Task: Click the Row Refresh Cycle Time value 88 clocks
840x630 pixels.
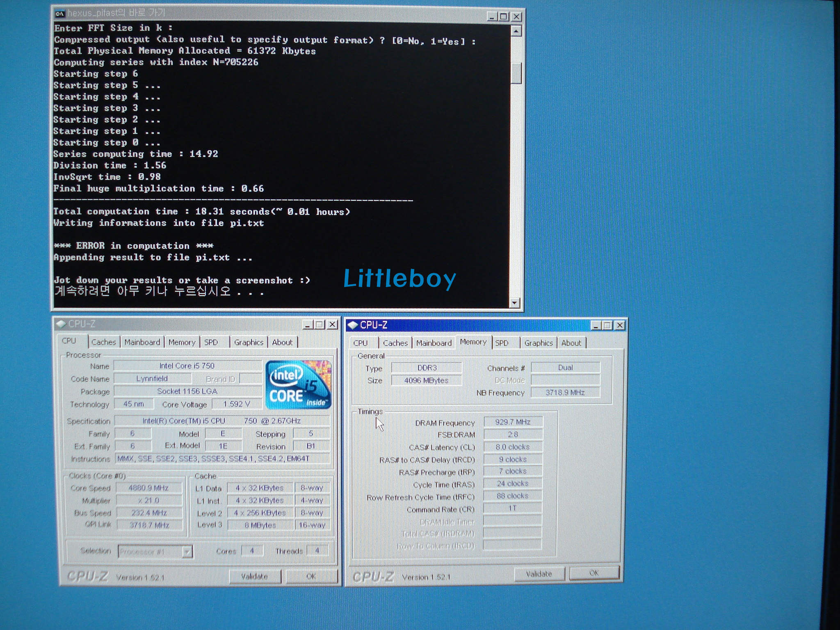Action: click(513, 496)
